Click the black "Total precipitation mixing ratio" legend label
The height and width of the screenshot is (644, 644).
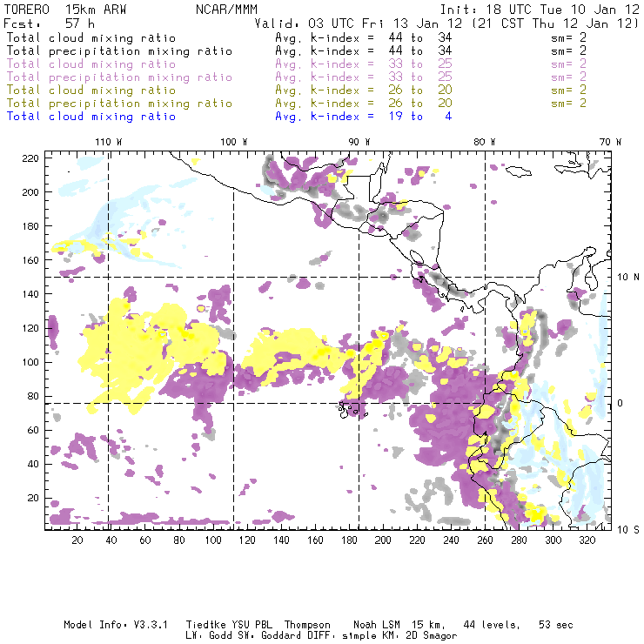[x=119, y=51]
